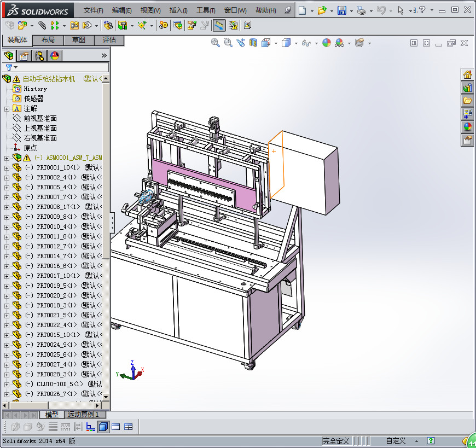Screen dimensions: 476x448
Task: Switch to the 运动算例1 tab
Action: point(83,415)
